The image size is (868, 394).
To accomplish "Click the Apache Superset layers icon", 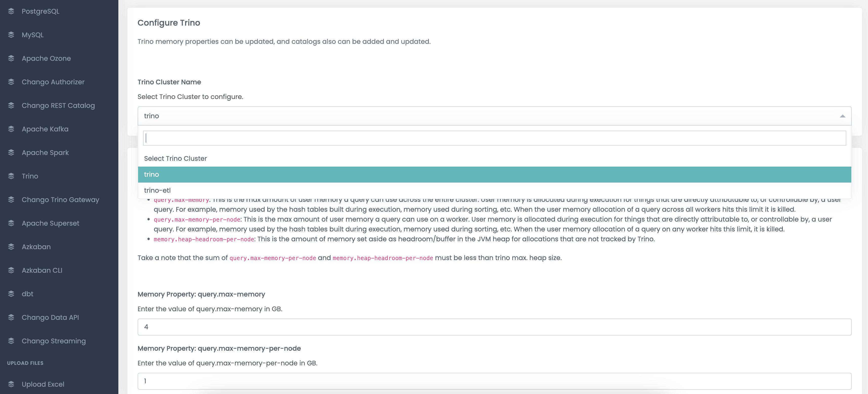I will click(11, 223).
